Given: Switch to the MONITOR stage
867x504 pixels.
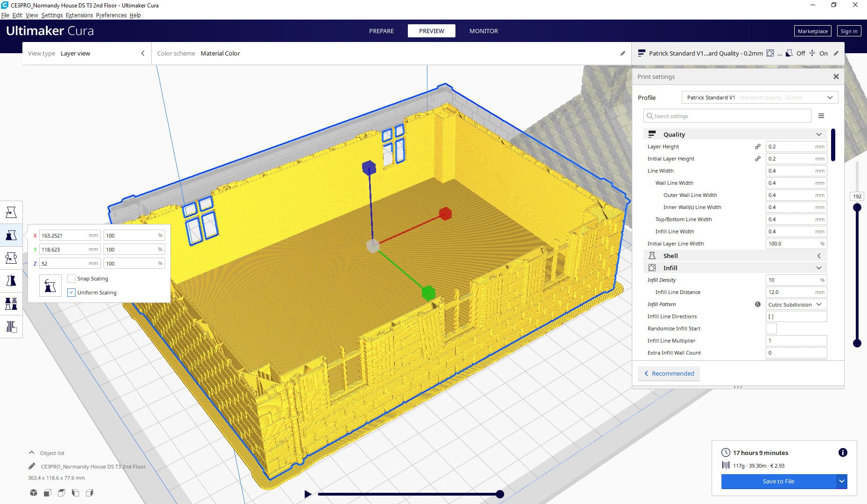Looking at the screenshot, I should point(483,31).
